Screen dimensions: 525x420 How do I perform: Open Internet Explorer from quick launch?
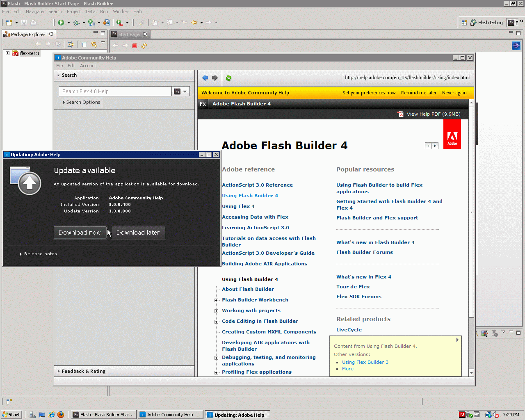pyautogui.click(x=52, y=415)
